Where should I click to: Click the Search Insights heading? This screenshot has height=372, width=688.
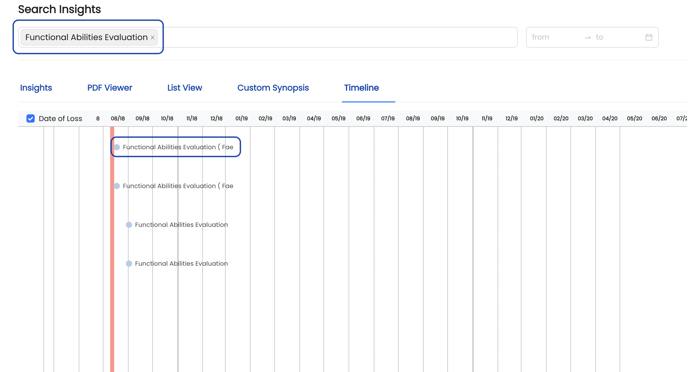(59, 9)
